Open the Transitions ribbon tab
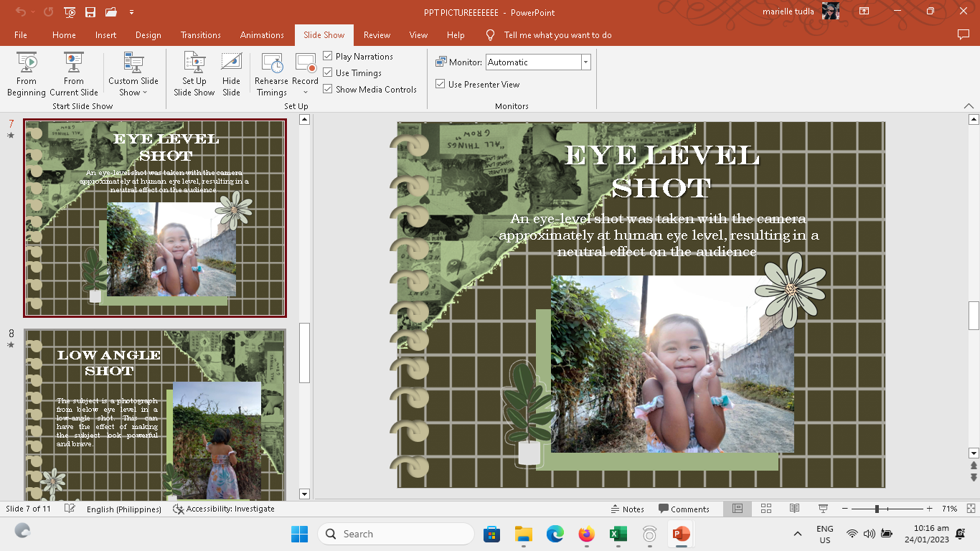980x551 pixels. pos(200,34)
